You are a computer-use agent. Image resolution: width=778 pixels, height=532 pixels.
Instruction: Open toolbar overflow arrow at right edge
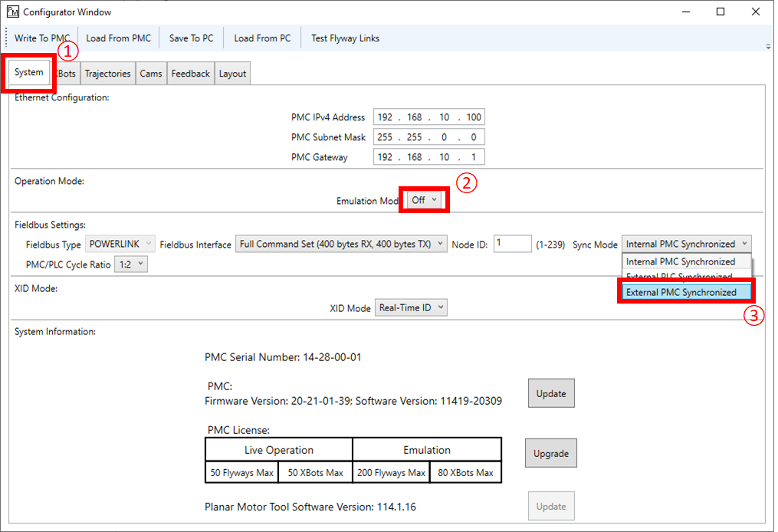tap(768, 46)
